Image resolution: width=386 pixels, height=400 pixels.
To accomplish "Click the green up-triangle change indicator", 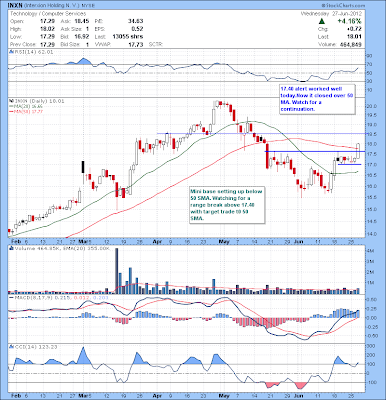I will [321, 21].
